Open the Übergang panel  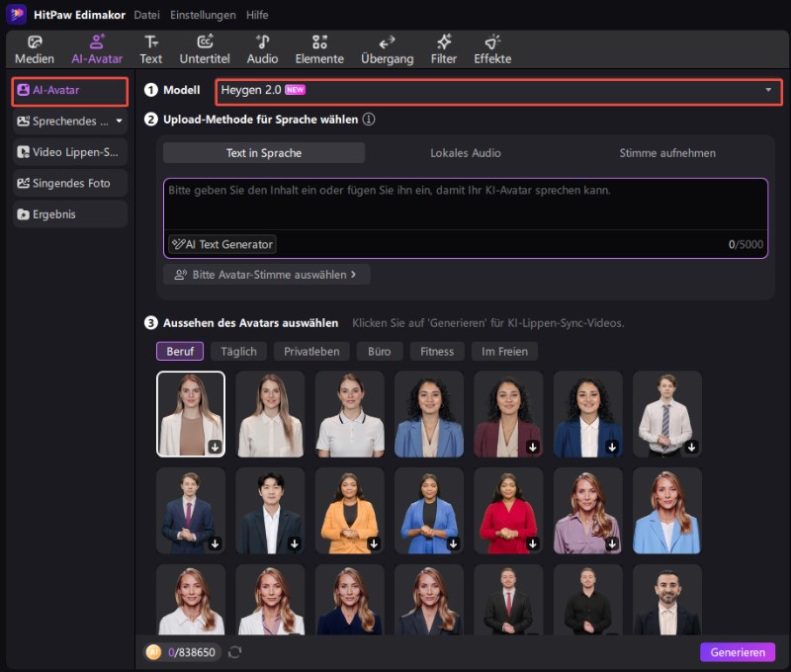click(x=386, y=47)
